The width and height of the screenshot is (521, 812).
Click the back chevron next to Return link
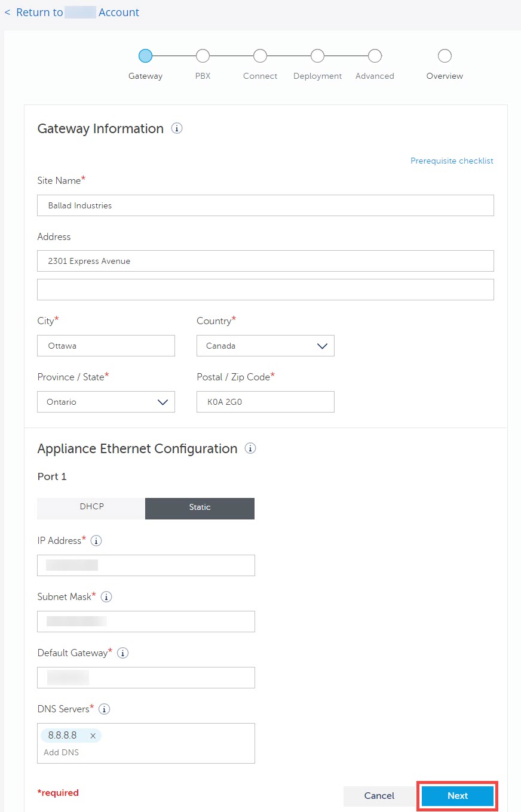click(7, 12)
